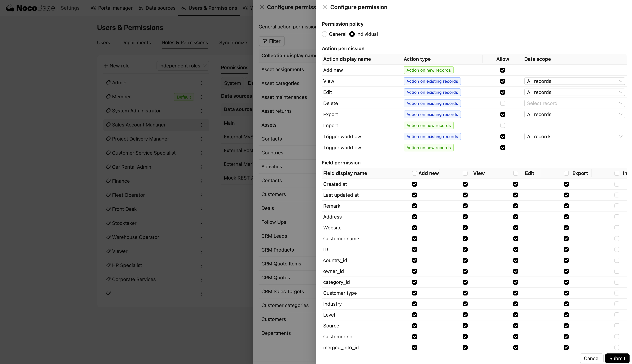
Task: Click the Data sources icon in header
Action: click(141, 8)
